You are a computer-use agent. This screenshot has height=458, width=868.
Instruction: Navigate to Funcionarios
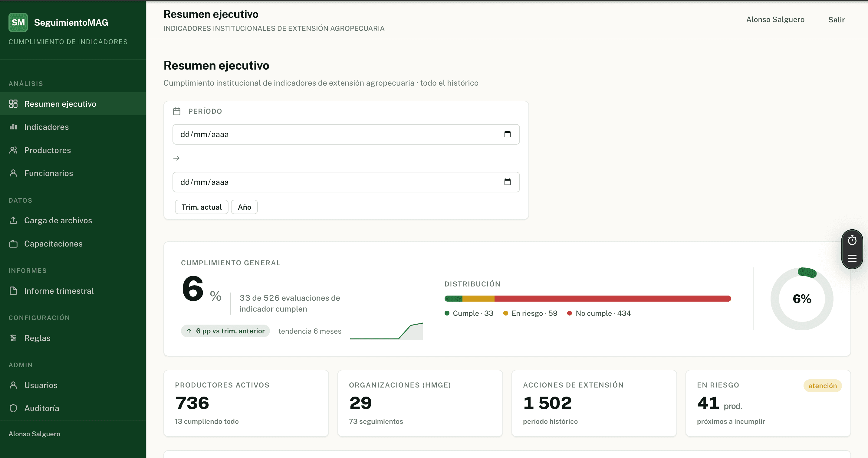click(x=73, y=173)
